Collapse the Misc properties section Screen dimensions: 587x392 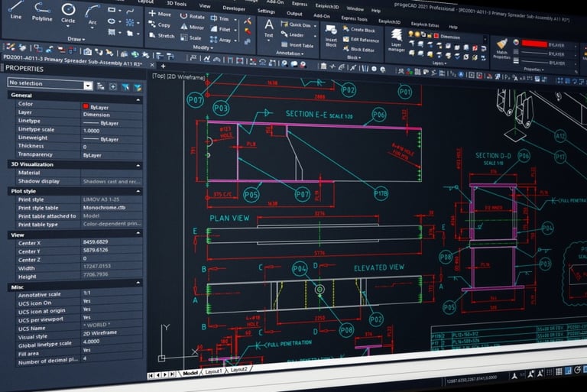[x=138, y=283]
